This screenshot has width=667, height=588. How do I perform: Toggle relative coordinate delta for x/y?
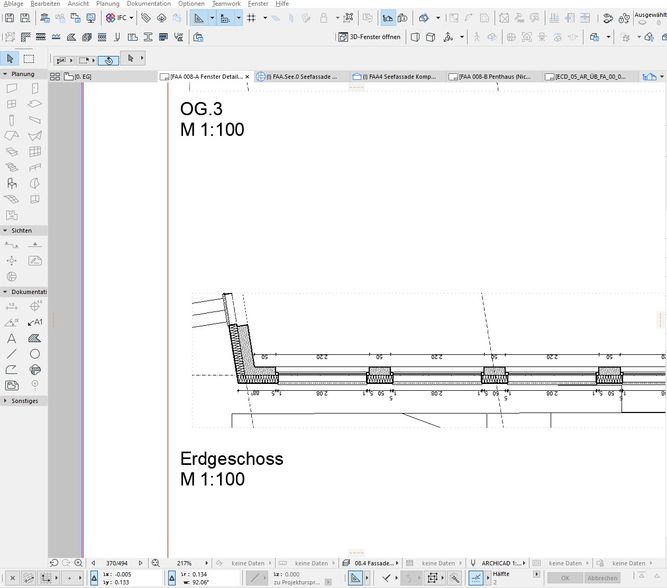[x=94, y=578]
